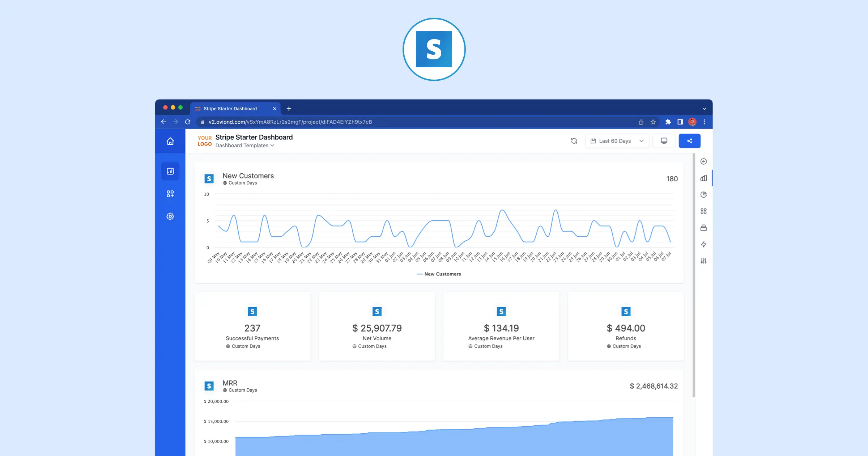Click the New Customers chart title
Image resolution: width=868 pixels, height=456 pixels.
pos(248,176)
